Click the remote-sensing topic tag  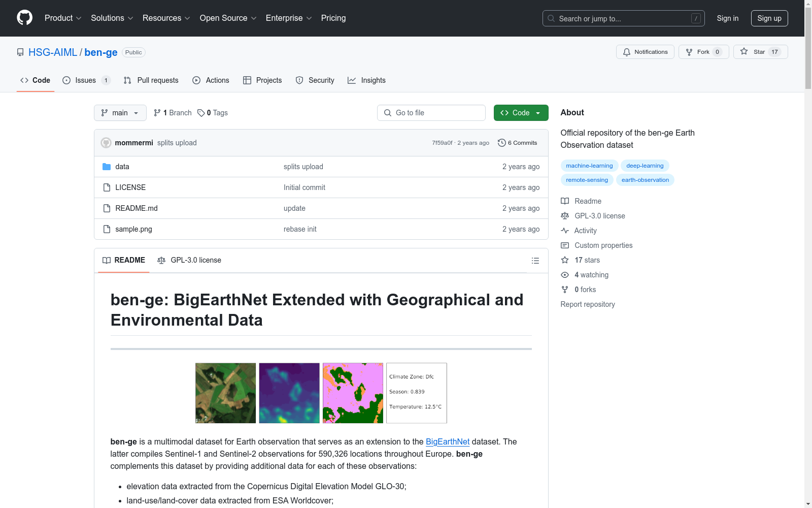[587, 180]
